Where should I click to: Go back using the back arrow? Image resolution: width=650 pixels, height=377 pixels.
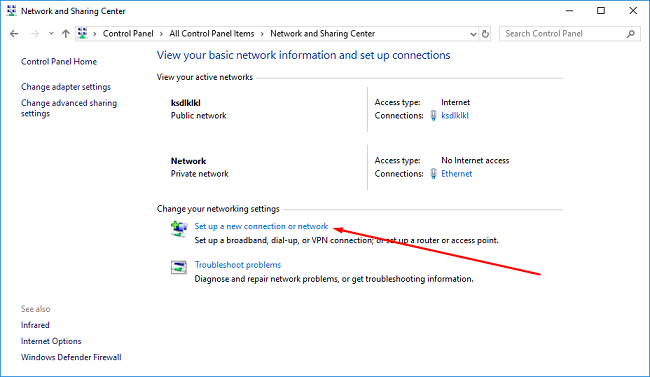point(14,34)
